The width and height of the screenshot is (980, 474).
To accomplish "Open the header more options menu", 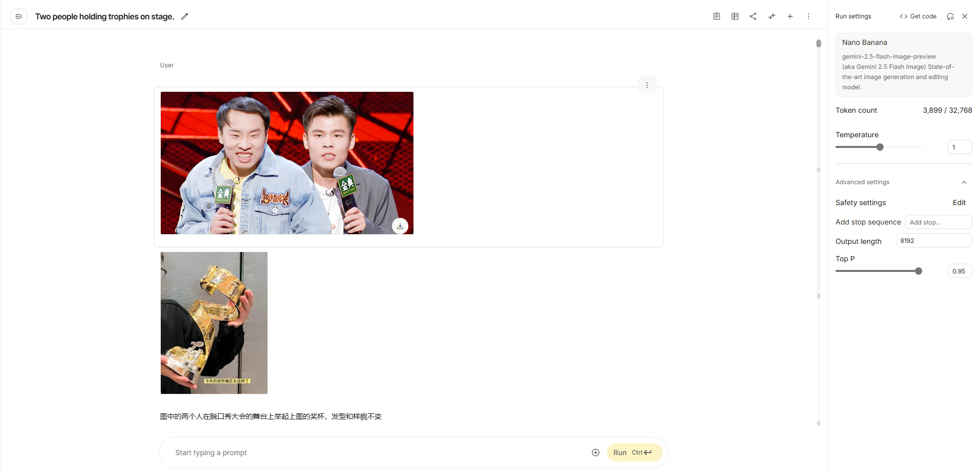I will point(808,16).
